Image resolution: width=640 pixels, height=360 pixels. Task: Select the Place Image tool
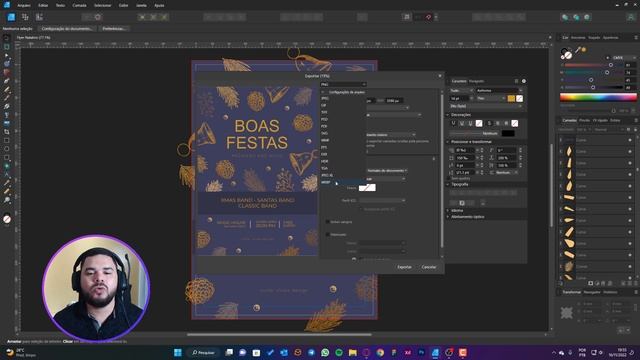[x=7, y=123]
